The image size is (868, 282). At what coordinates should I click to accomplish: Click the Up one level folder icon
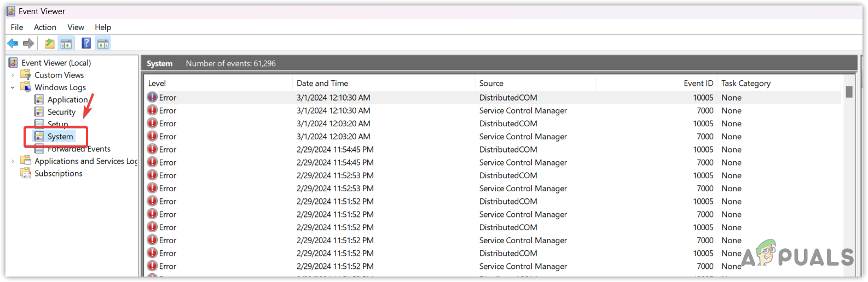point(50,44)
